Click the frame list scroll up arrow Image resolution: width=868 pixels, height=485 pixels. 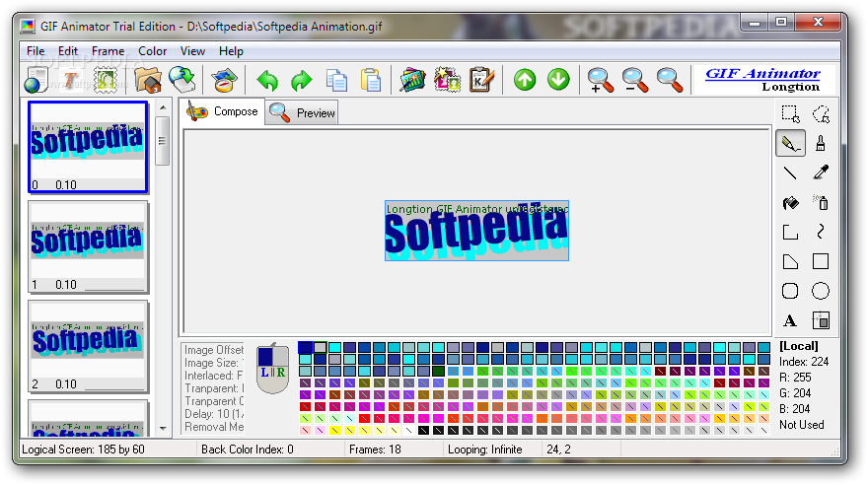coord(163,107)
